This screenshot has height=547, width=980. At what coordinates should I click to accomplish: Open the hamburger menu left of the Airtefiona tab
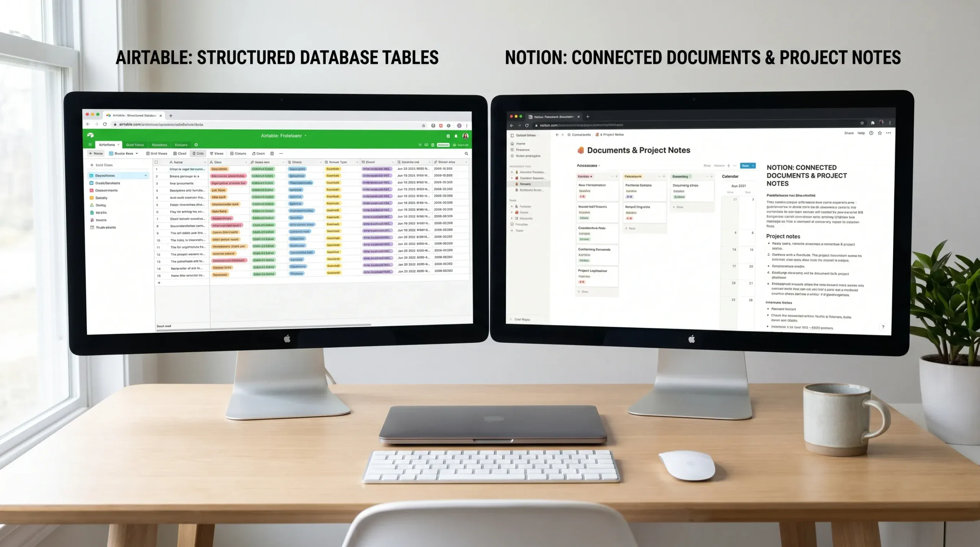click(x=90, y=145)
